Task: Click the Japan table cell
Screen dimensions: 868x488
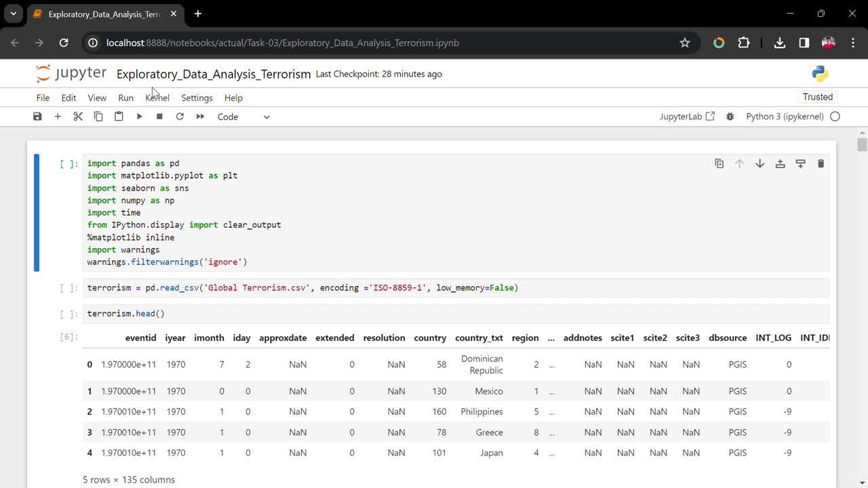Action: click(492, 453)
